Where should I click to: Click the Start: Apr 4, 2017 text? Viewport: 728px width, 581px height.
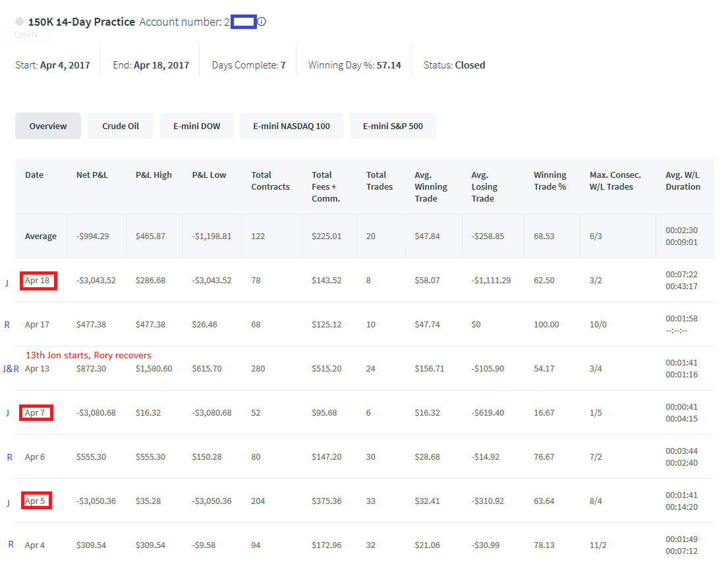click(x=53, y=65)
